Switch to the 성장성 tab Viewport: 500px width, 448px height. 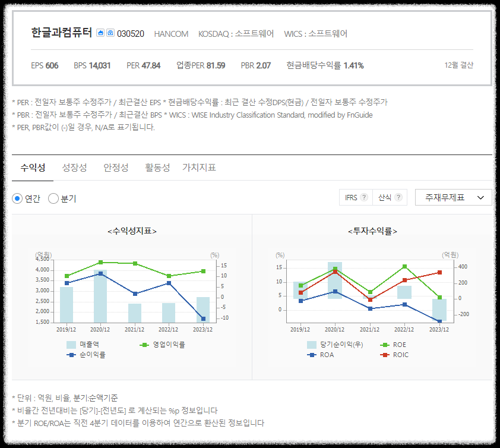74,168
